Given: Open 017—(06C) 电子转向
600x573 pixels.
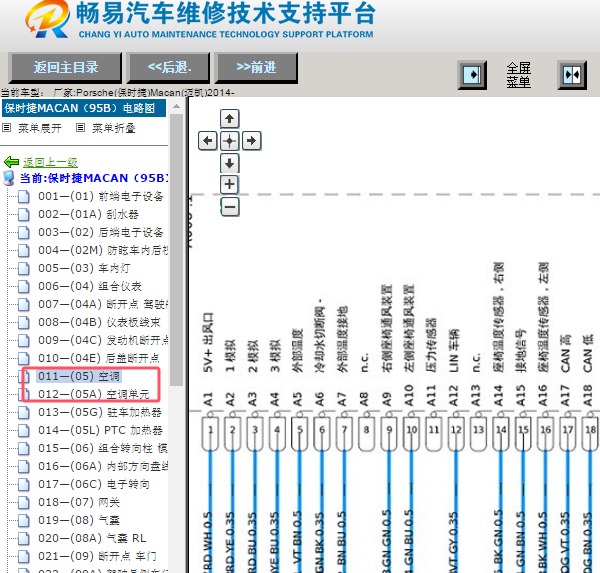Looking at the screenshot, I should point(94,484).
